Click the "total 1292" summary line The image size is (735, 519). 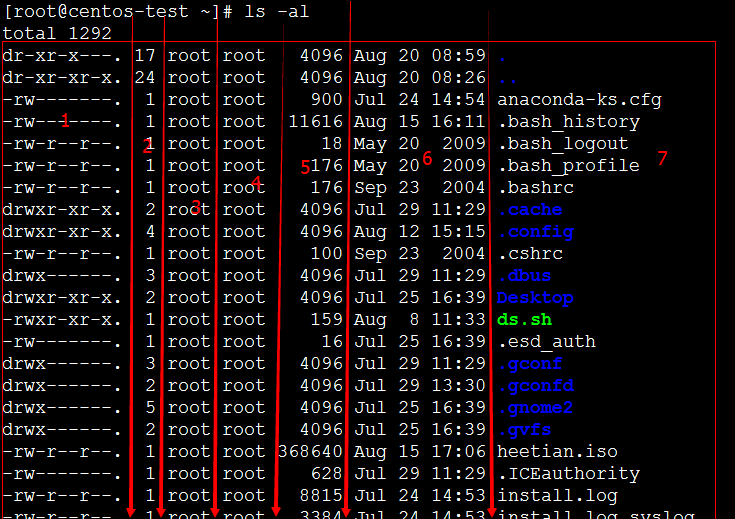[x=57, y=34]
